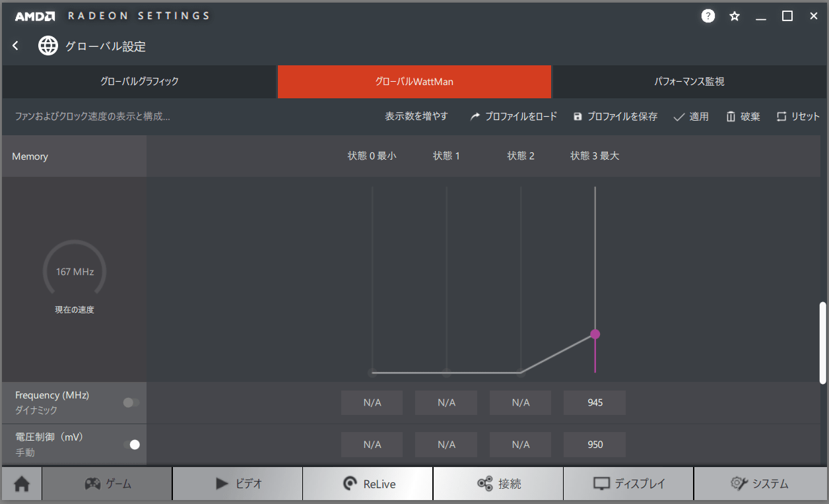829x504 pixels.
Task: Click the magenta state 3 slider handle
Action: 595,334
